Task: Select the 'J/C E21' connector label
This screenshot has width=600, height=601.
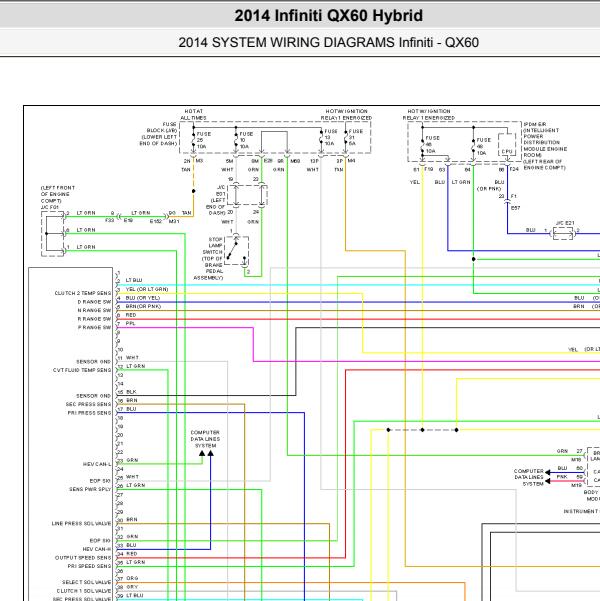Action: (565, 223)
